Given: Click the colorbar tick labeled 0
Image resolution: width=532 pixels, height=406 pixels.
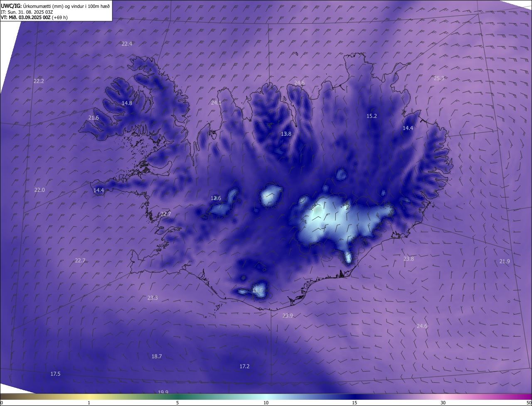Looking at the screenshot, I should pyautogui.click(x=1, y=403).
